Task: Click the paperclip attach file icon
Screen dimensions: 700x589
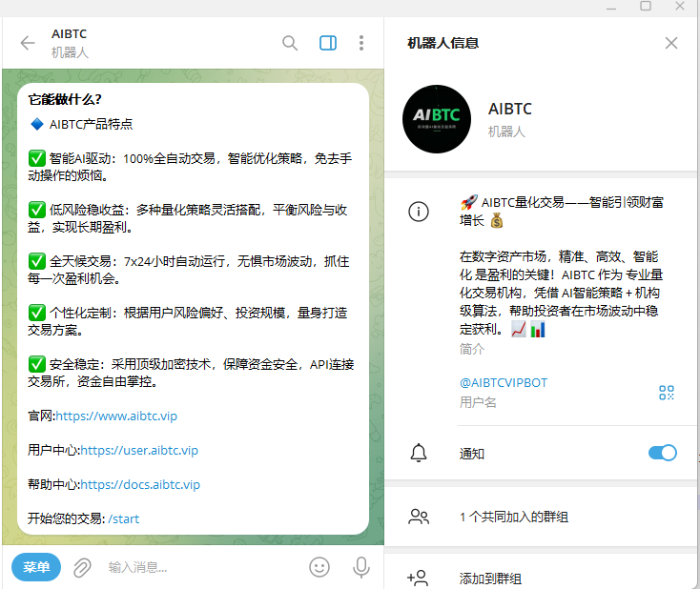Action: point(82,567)
